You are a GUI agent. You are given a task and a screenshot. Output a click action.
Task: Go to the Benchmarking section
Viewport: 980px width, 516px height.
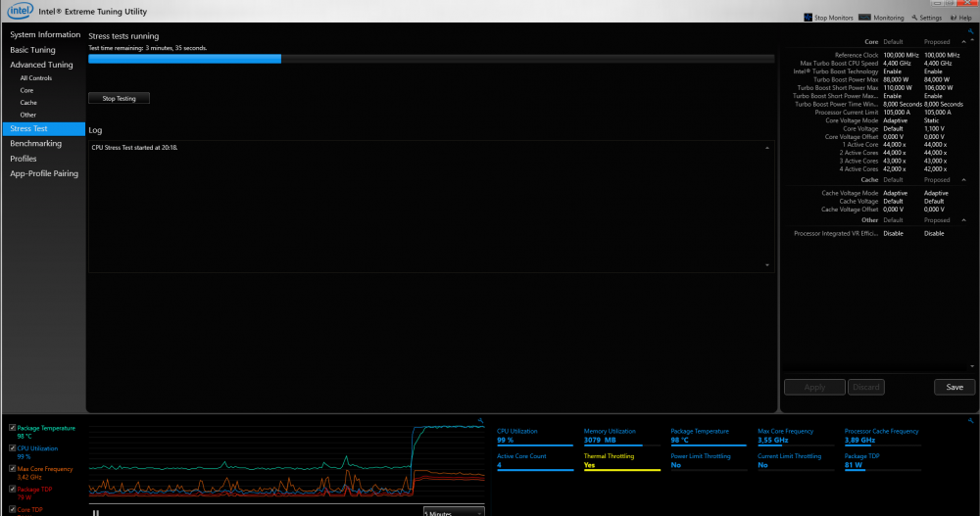(x=36, y=143)
